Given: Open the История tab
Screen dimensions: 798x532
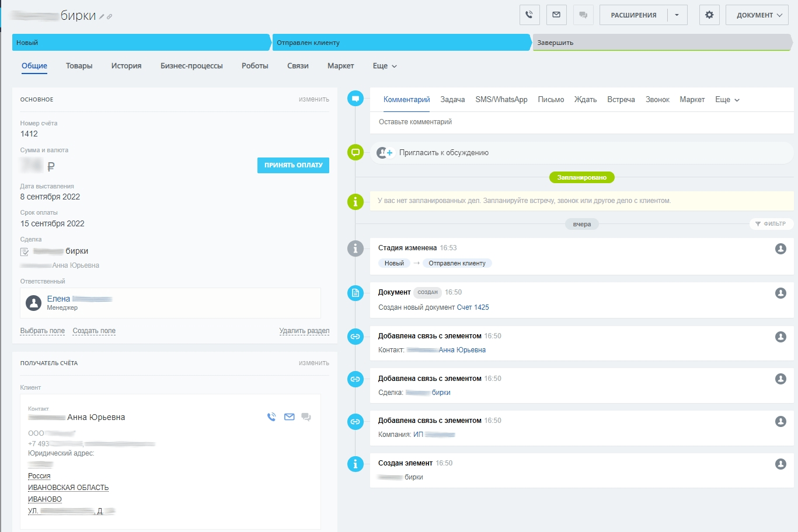Looking at the screenshot, I should pos(127,66).
